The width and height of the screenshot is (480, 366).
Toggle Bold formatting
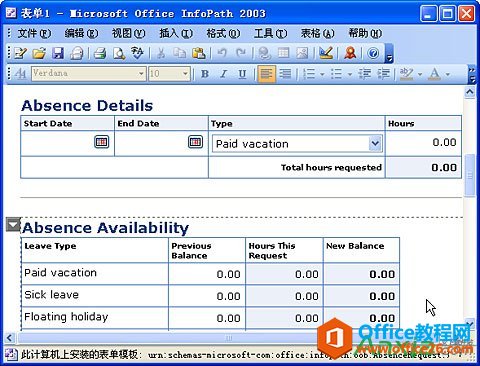[205, 74]
